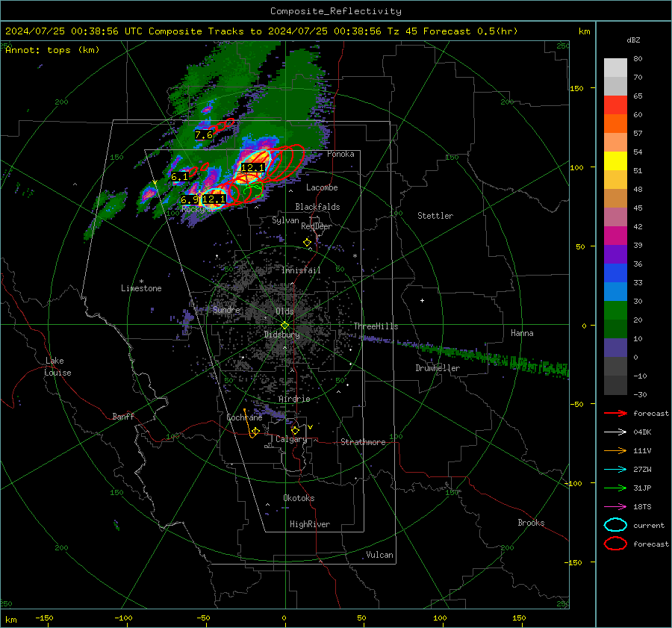Select the orange-tracked diamond marker below Cochrane
The height and width of the screenshot is (628, 672).
click(x=255, y=432)
